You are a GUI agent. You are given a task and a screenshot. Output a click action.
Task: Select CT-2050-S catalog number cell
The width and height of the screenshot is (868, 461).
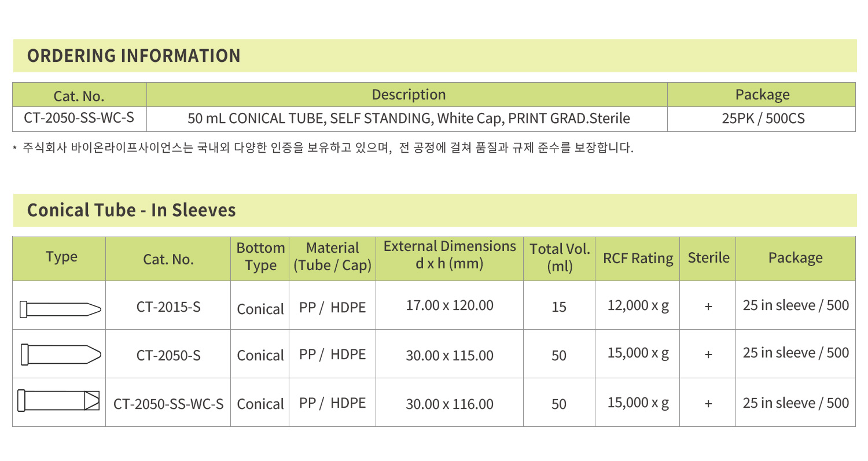[x=168, y=355]
